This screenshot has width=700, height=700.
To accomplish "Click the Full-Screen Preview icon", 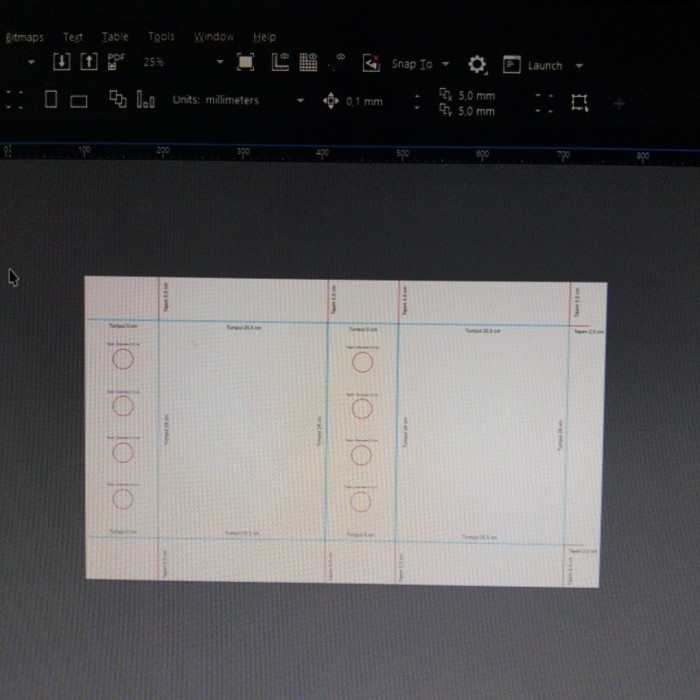I will pyautogui.click(x=246, y=63).
